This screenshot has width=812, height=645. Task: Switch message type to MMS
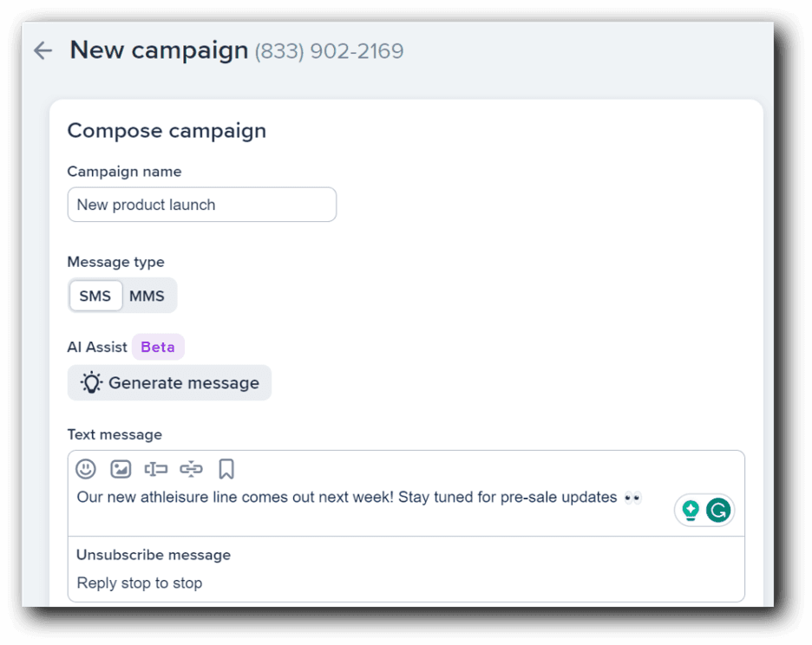[x=147, y=296]
